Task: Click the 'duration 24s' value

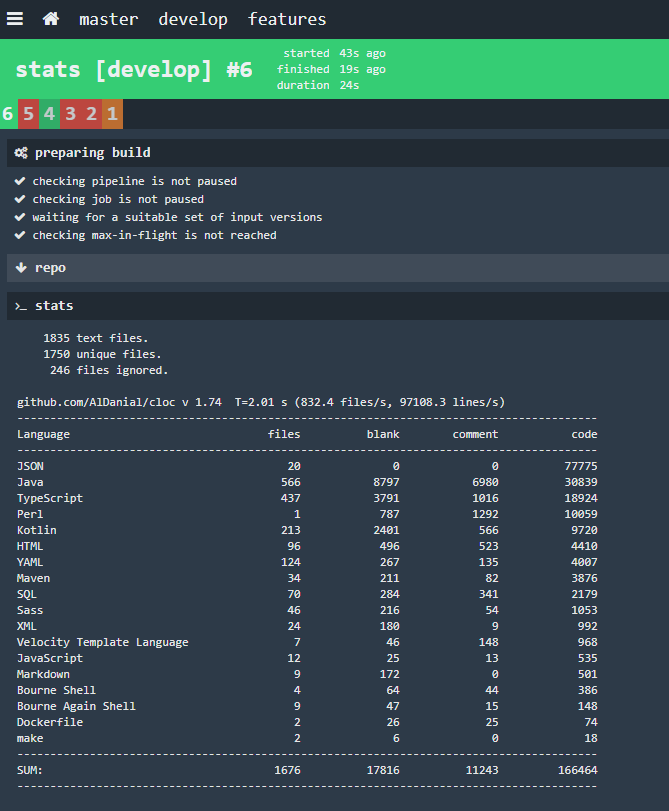Action: coord(318,85)
